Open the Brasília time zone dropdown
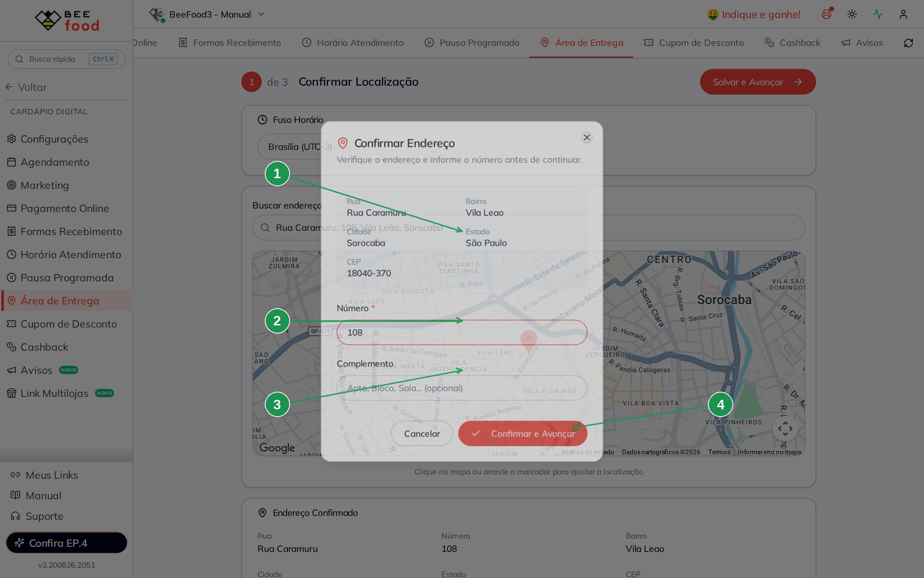This screenshot has height=578, width=924. tap(359, 147)
